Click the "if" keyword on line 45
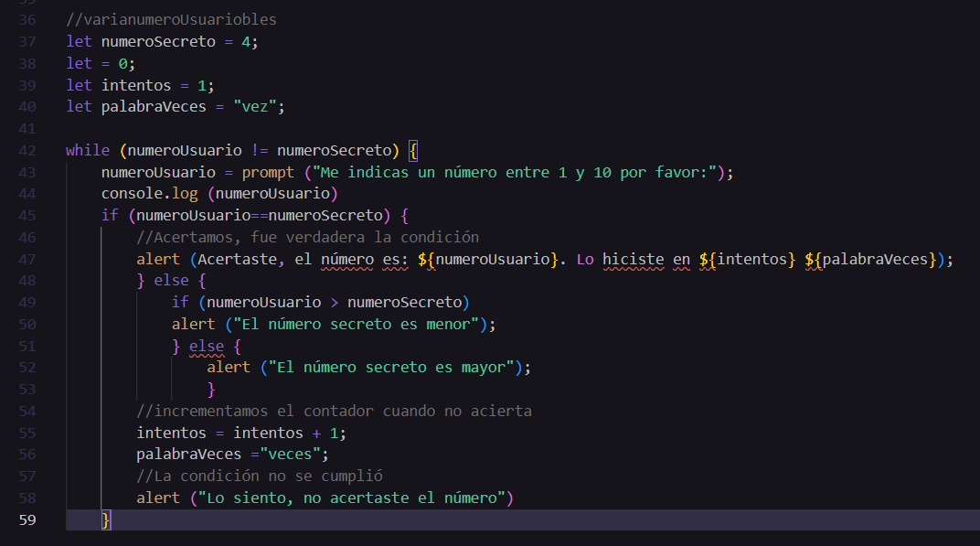The height and width of the screenshot is (546, 980). (x=110, y=216)
